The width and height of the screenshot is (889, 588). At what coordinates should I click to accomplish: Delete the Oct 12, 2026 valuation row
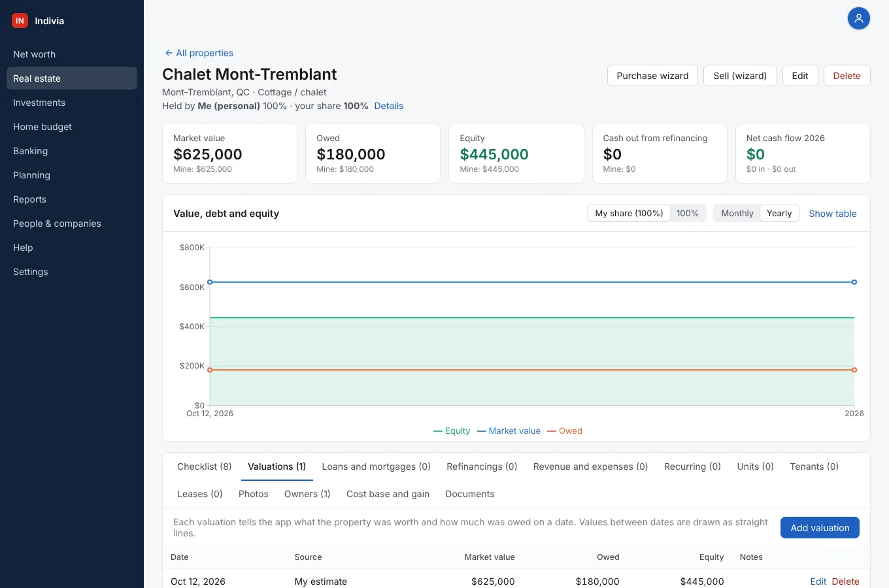click(845, 581)
